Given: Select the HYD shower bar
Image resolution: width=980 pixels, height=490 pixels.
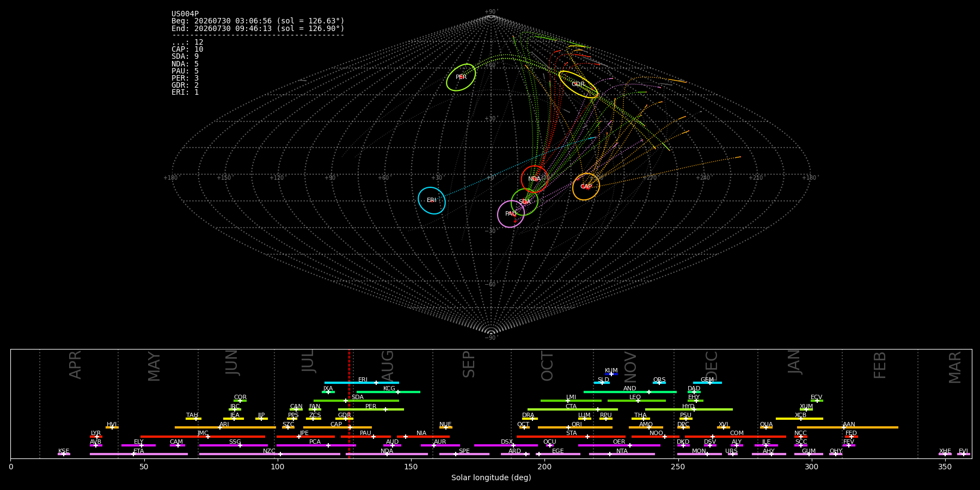Looking at the screenshot, I should click(x=689, y=409).
